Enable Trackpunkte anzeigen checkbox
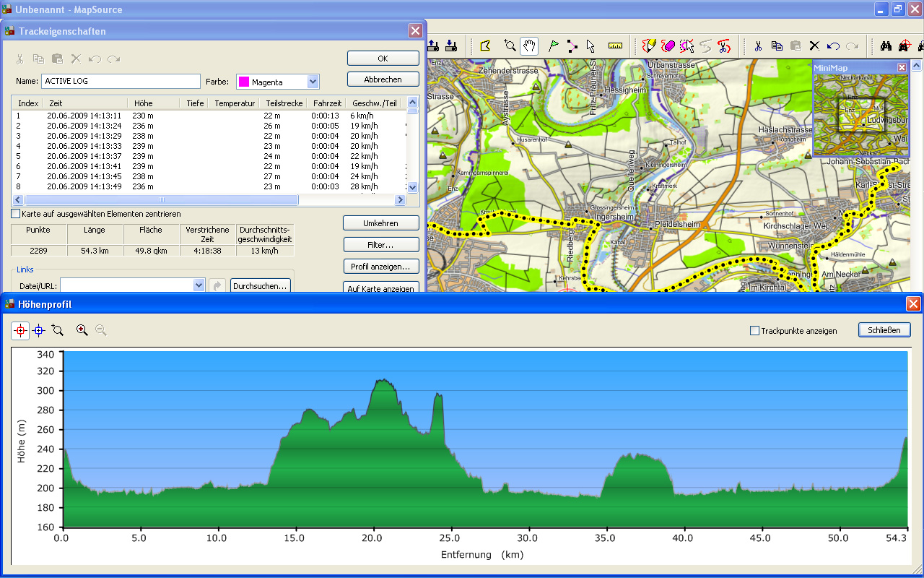This screenshot has width=924, height=578. 755,331
